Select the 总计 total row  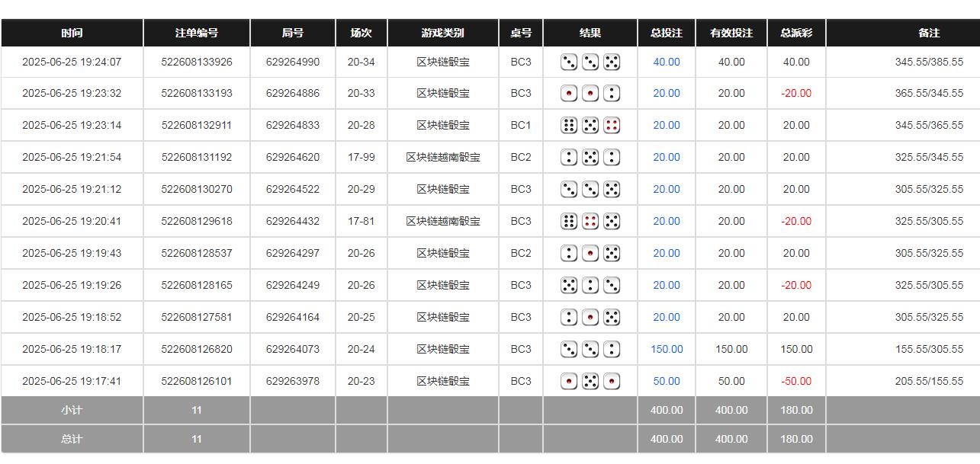coord(72,439)
